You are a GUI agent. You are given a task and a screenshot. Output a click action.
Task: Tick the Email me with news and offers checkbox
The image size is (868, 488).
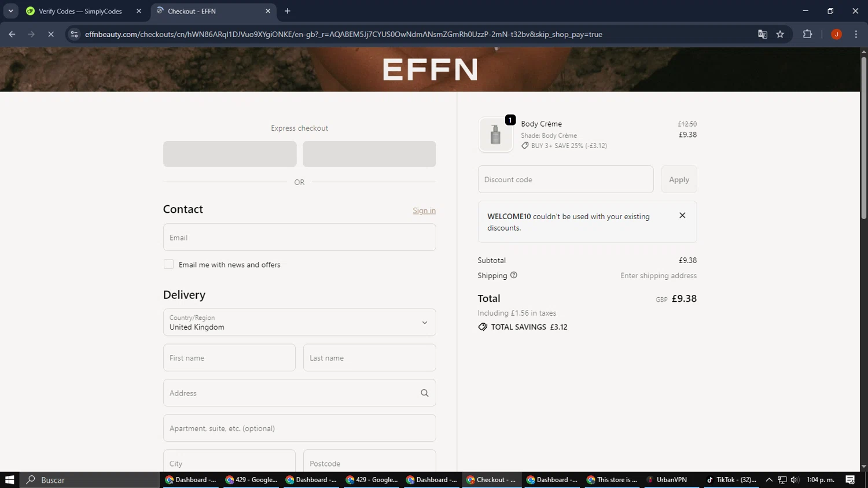point(168,264)
